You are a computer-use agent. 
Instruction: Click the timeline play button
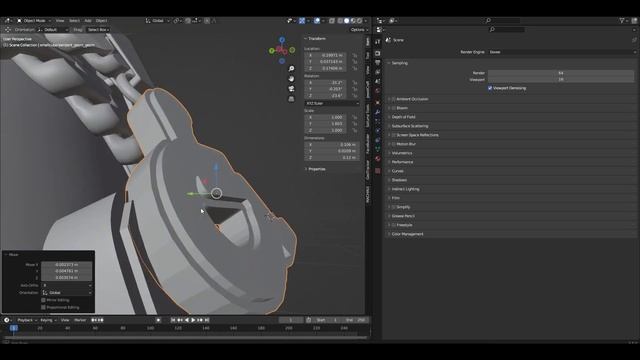pos(193,320)
